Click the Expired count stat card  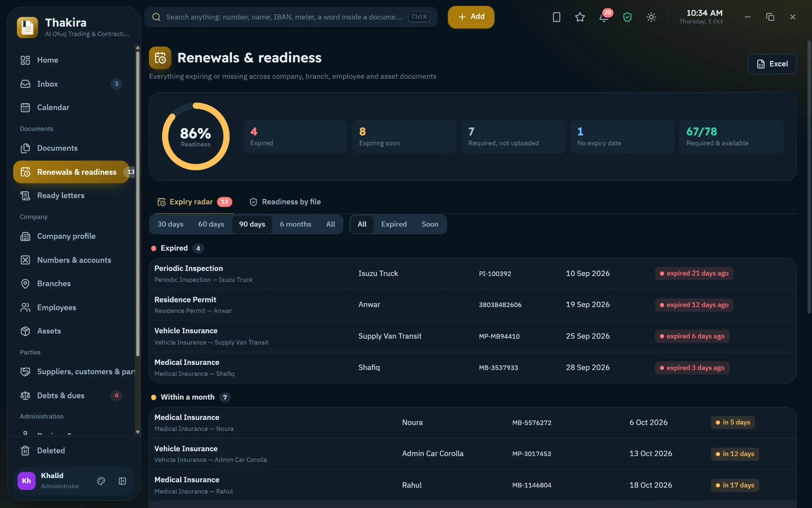point(295,136)
